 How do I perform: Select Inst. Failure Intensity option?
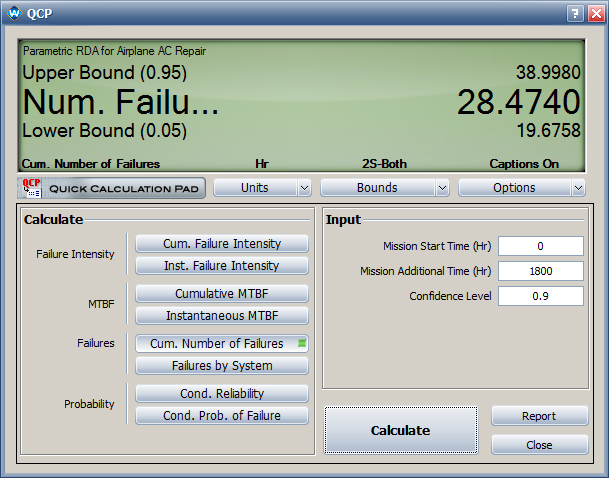coord(222,266)
